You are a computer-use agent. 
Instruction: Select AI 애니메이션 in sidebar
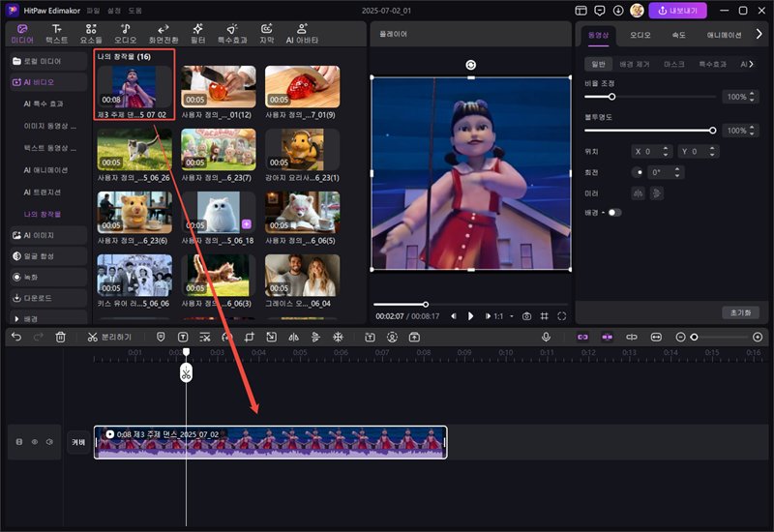point(45,170)
